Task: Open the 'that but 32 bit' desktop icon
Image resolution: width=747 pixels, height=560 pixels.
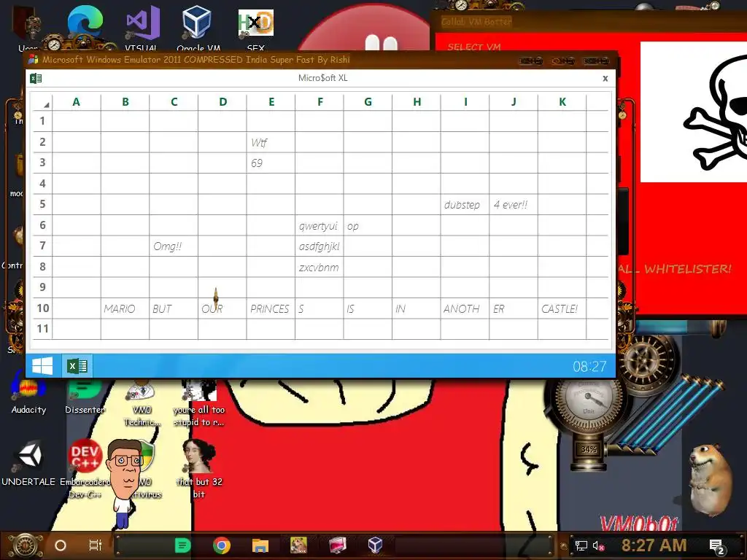Action: pyautogui.click(x=199, y=469)
